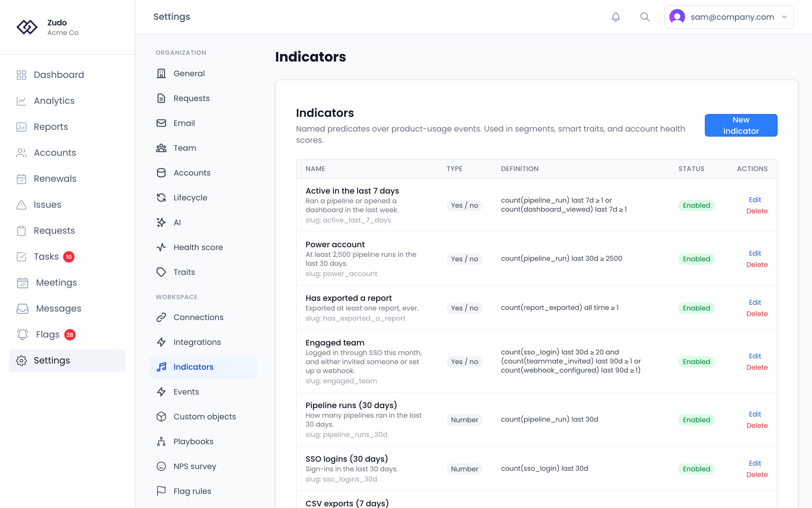Click the Analytics chart icon

(21, 101)
